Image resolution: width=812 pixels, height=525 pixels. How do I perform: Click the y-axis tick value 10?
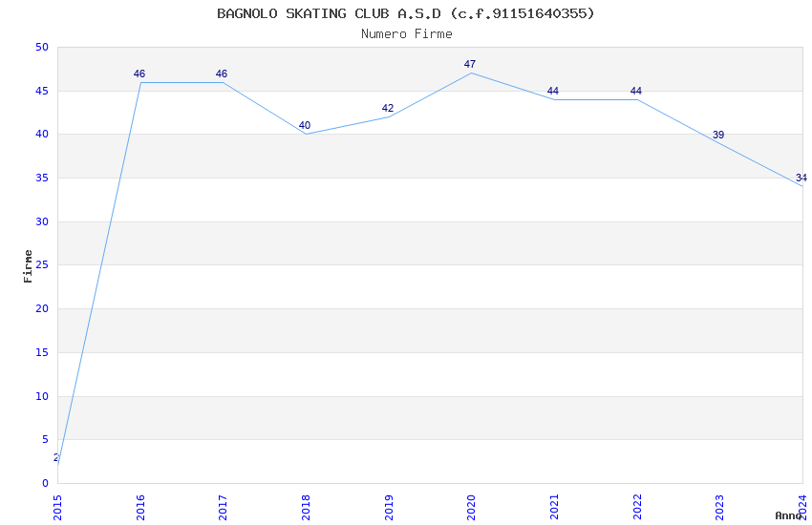pos(42,396)
